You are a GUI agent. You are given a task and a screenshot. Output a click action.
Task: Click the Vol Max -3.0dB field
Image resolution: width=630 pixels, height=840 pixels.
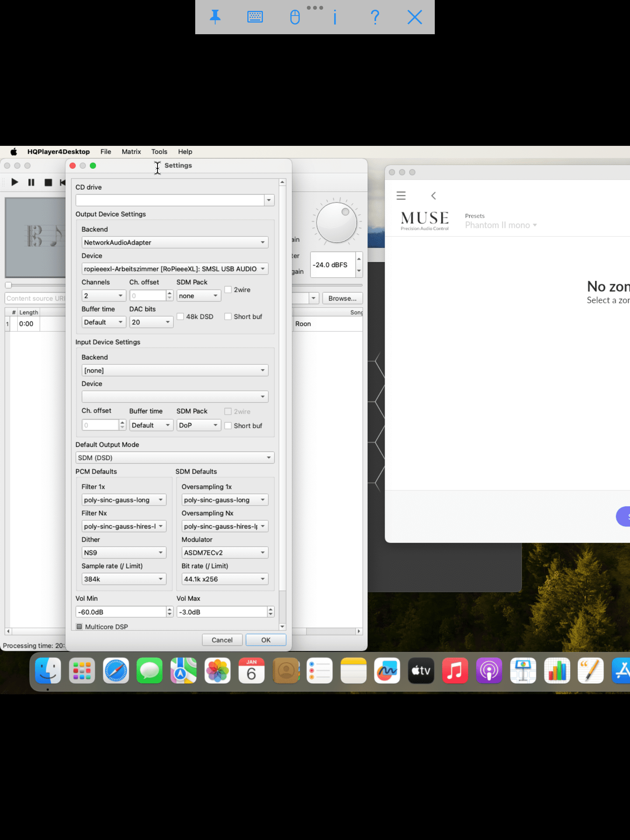coord(222,612)
